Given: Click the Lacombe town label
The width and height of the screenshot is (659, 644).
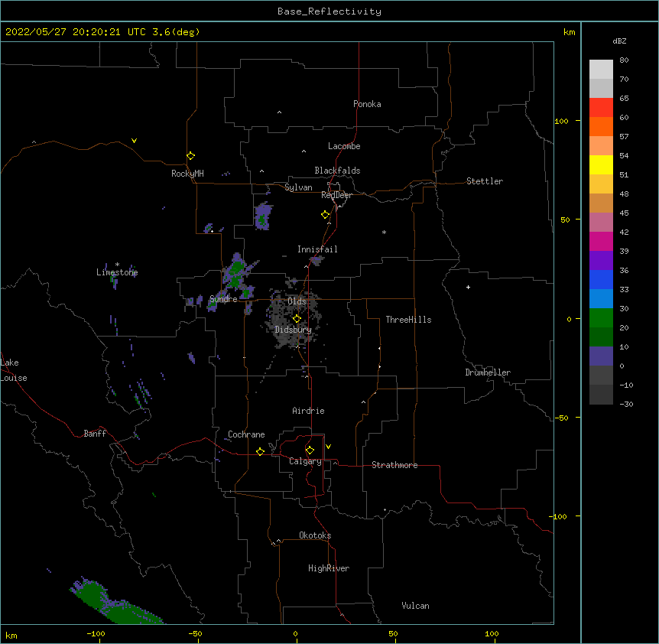Looking at the screenshot, I should tap(344, 146).
